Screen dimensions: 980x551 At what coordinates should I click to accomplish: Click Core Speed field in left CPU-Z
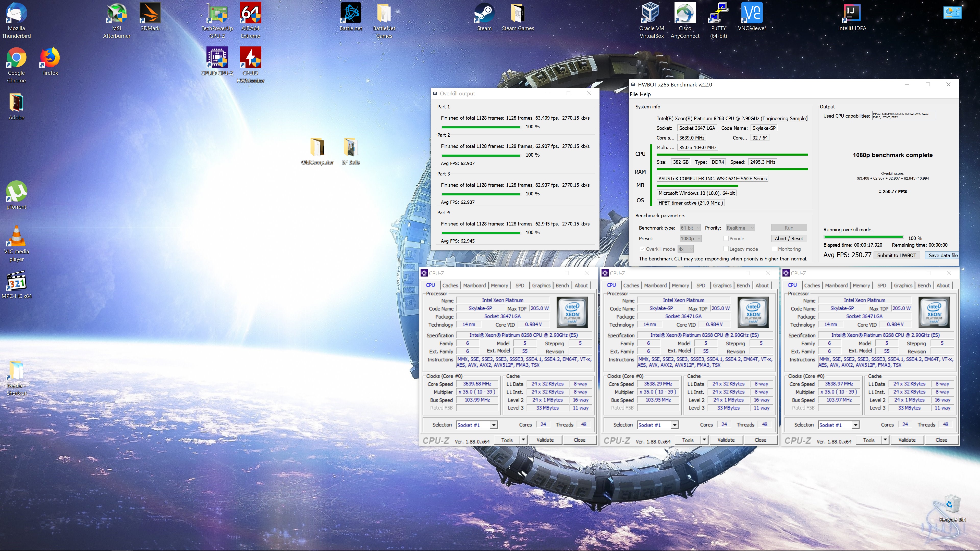point(477,384)
